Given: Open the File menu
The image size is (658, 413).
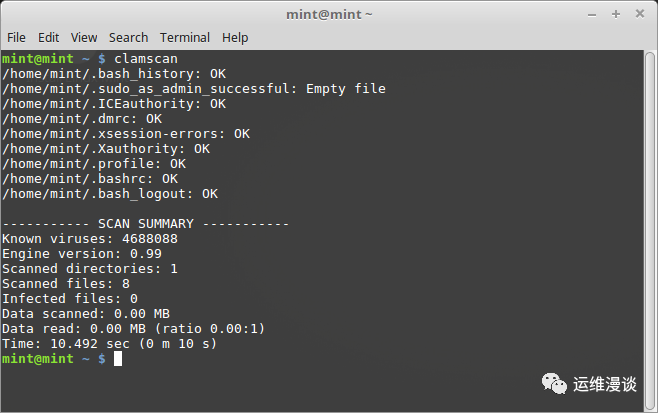Looking at the screenshot, I should (x=16, y=38).
